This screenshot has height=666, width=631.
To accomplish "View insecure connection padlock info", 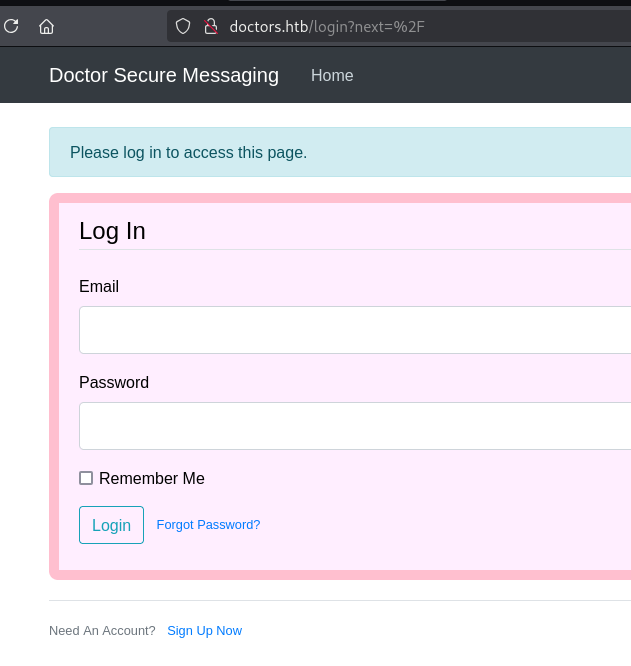I will [x=211, y=26].
